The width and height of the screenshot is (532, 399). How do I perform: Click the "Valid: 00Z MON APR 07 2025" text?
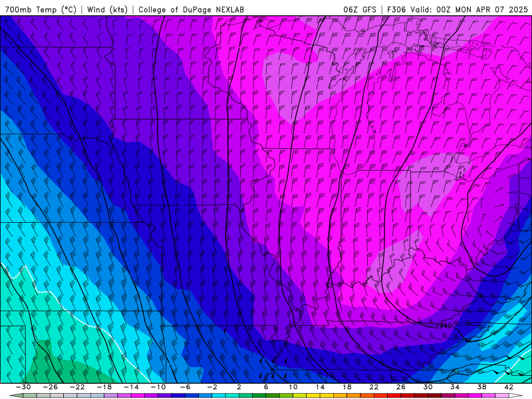(x=469, y=10)
